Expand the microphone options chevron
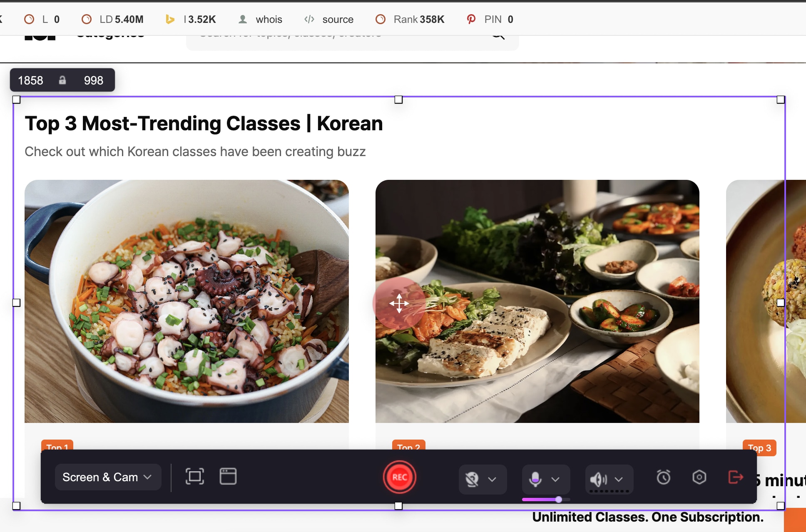The height and width of the screenshot is (532, 806). pyautogui.click(x=555, y=479)
